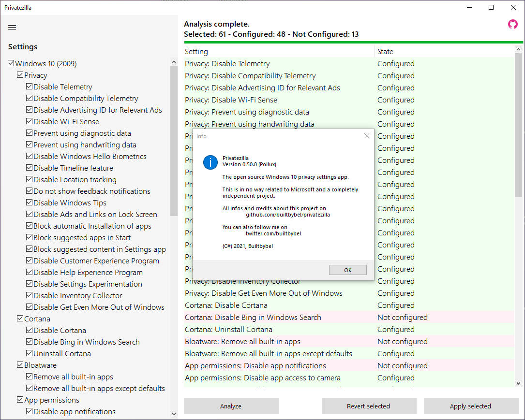
Task: Click 'Not configured' state for Bing search row
Action: point(403,318)
